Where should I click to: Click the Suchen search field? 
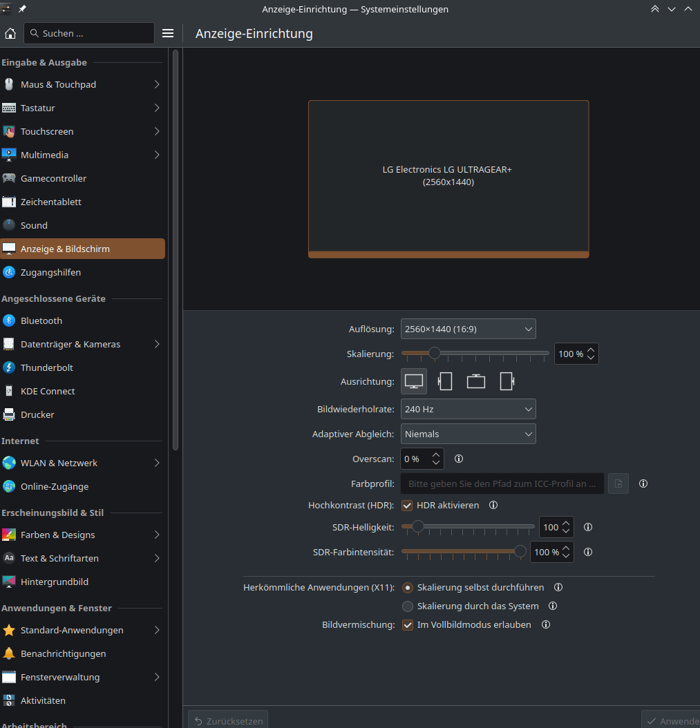pyautogui.click(x=89, y=33)
